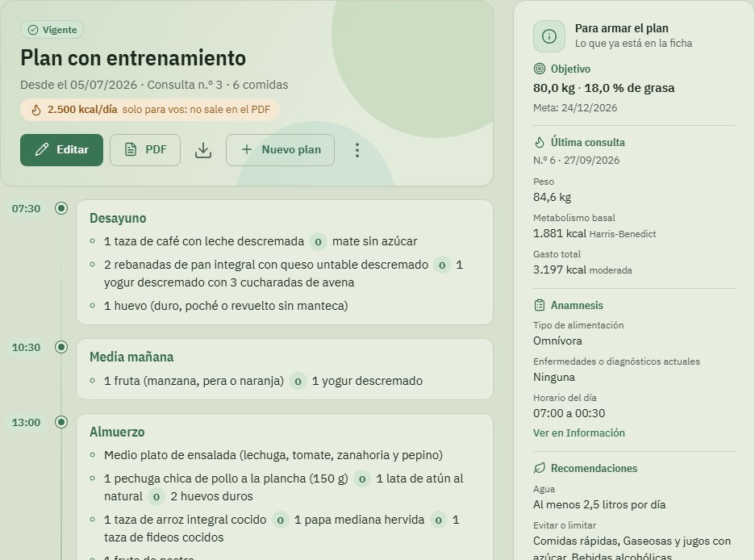
Task: Click the leaf icon next to Recomendaciones
Action: coord(540,468)
